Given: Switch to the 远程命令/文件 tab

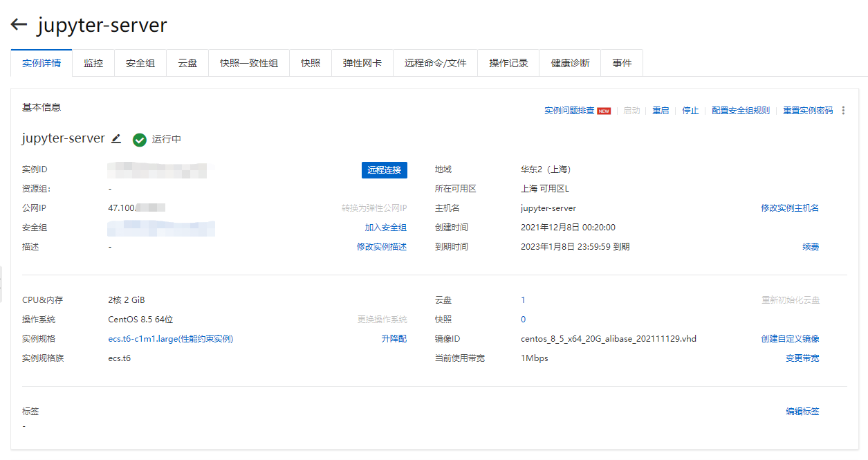Looking at the screenshot, I should 435,63.
